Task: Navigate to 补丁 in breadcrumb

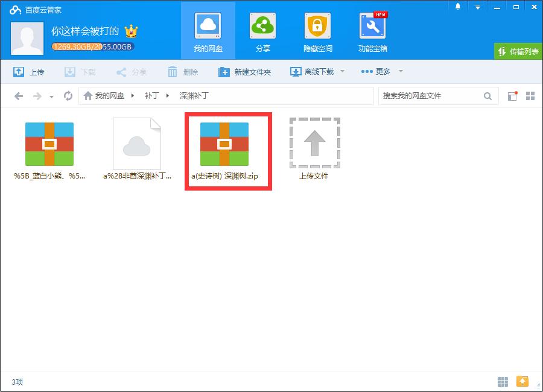Action: click(x=151, y=95)
